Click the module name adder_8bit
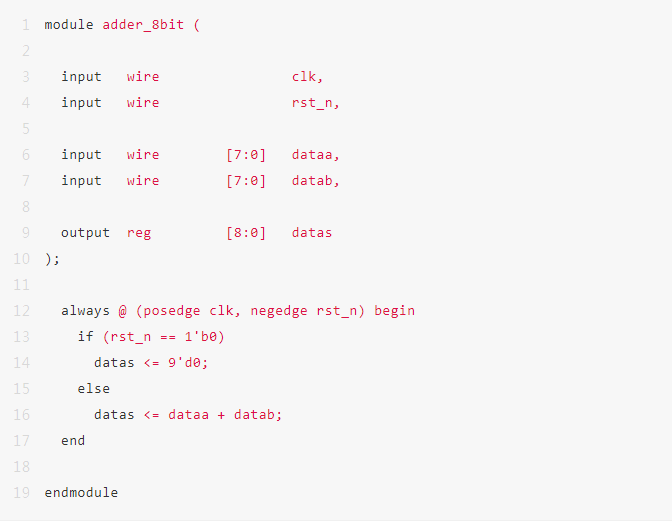This screenshot has height=523, width=672. click(143, 25)
